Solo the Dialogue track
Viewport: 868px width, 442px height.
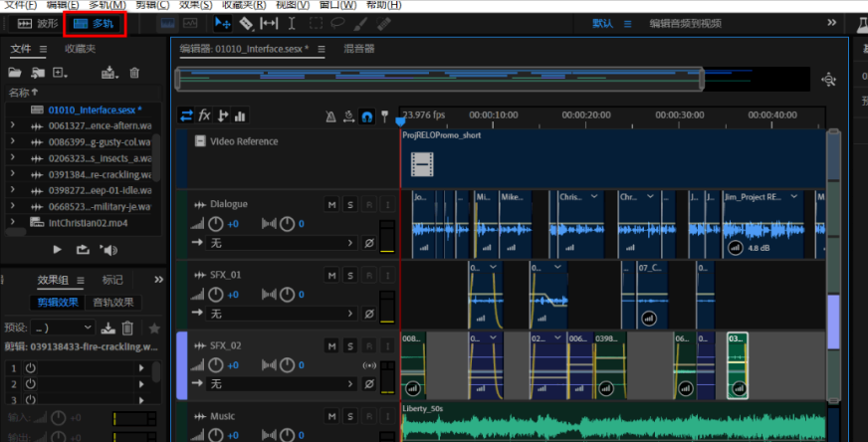(349, 205)
